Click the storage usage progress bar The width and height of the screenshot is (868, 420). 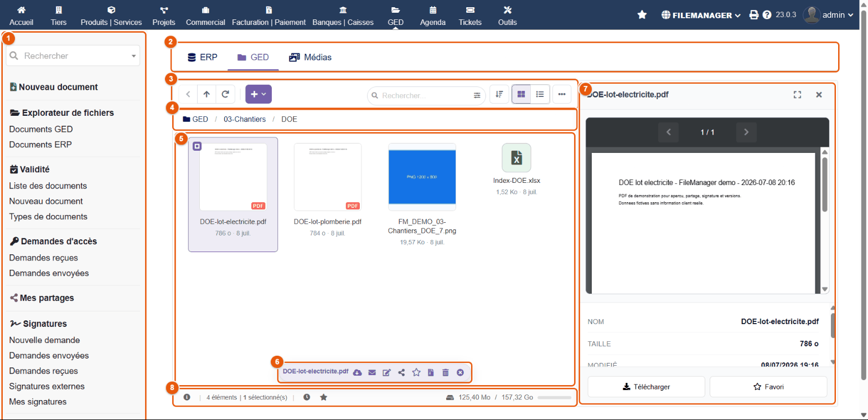pos(554,397)
